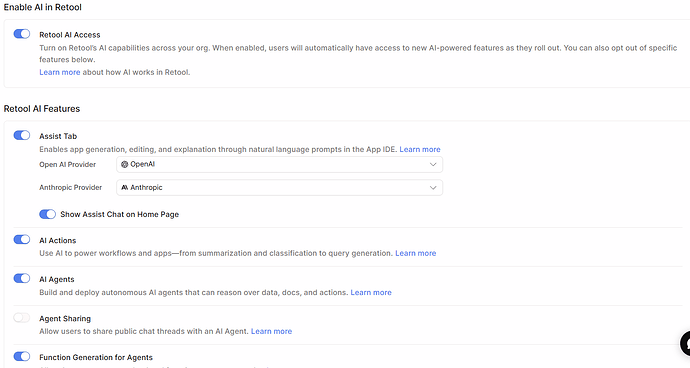Click the OpenAI logo icon

click(125, 164)
